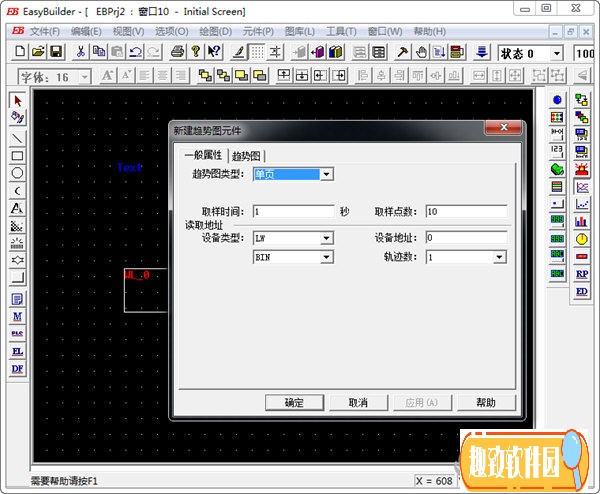Click the blue Text label on canvas
600x494 pixels.
[x=130, y=168]
